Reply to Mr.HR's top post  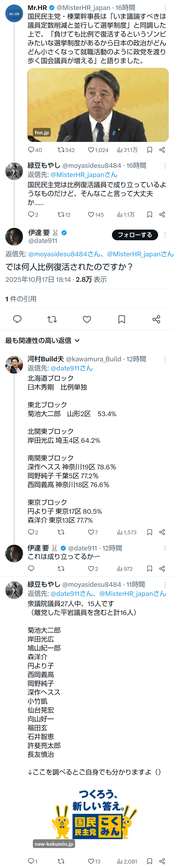pos(31,150)
